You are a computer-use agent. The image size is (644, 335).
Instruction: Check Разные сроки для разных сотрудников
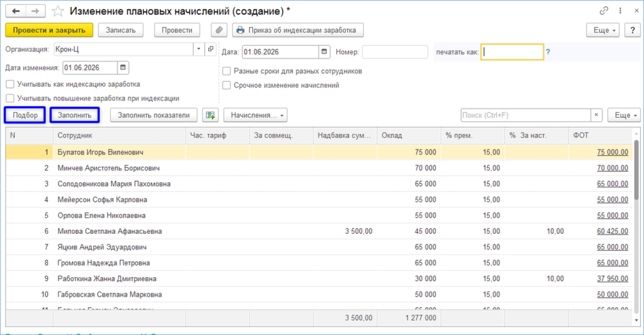226,71
